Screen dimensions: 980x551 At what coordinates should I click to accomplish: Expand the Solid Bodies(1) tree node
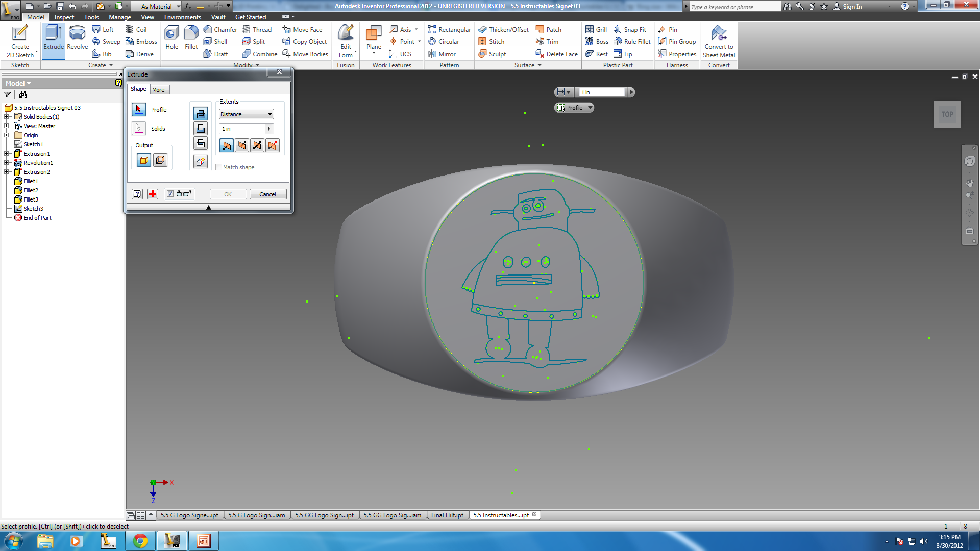coord(7,117)
